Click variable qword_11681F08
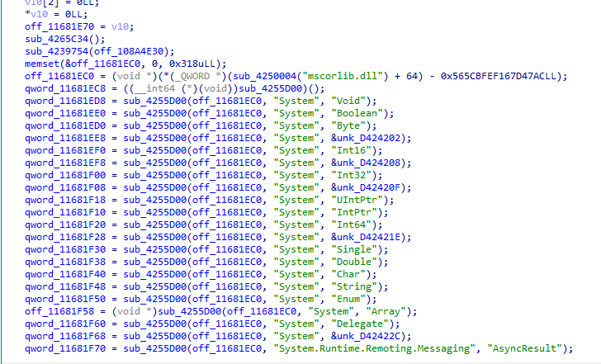The image size is (601, 364). tap(65, 187)
